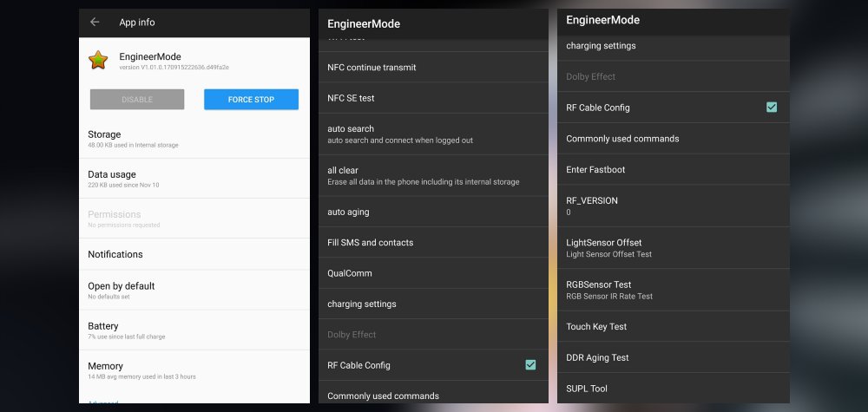Viewport: 868px width, 412px height.
Task: Click the App info header title
Action: coord(137,23)
